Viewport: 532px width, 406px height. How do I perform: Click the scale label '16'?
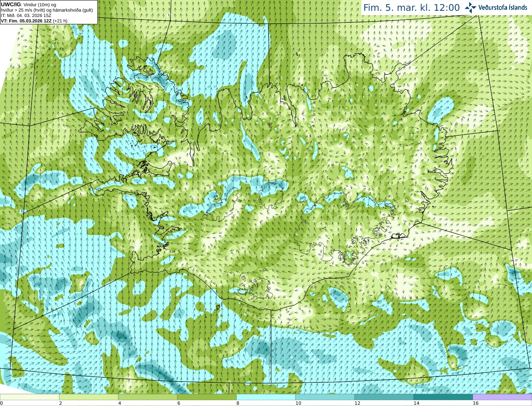(x=475, y=403)
